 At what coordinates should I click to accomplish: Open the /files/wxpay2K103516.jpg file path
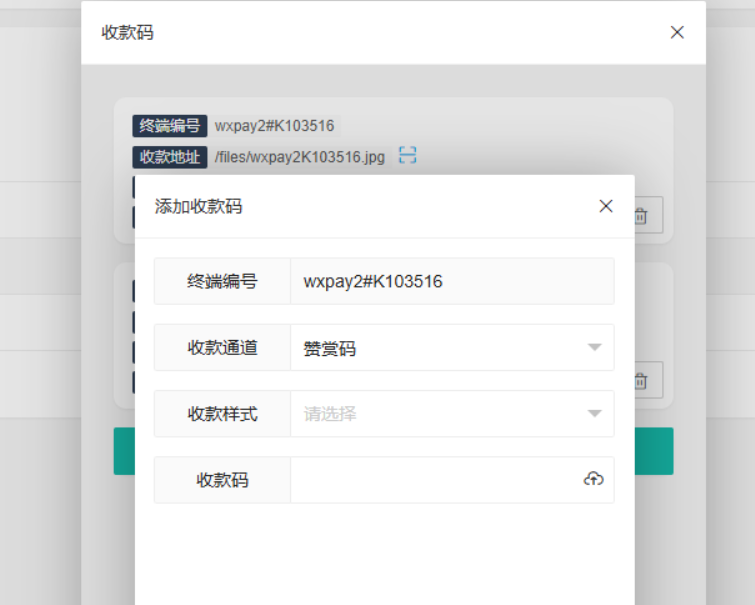pyautogui.click(x=300, y=157)
